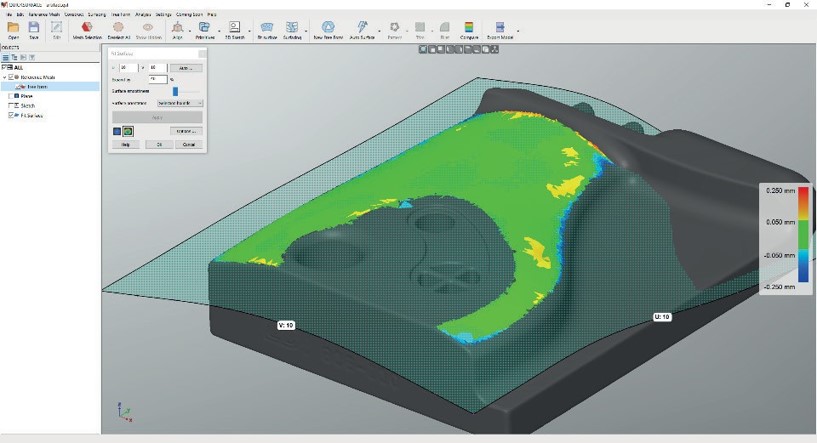Open the Coming Soon menu

point(189,15)
